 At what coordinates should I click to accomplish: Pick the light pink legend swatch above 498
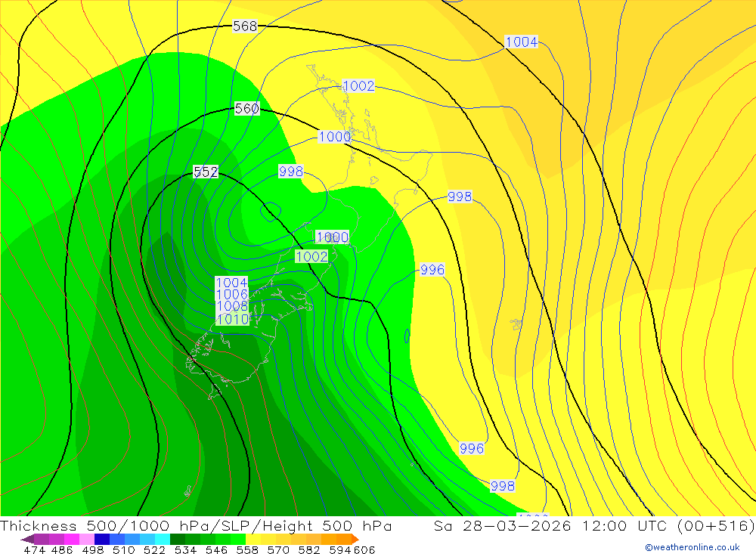87,539
